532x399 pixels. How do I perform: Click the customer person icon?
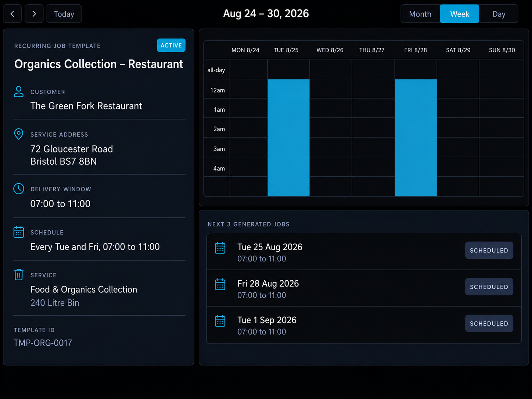tap(19, 91)
